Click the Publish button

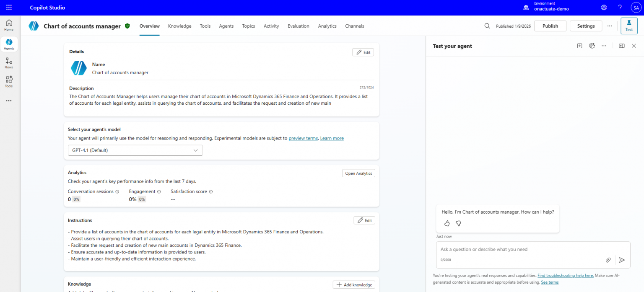(x=550, y=26)
